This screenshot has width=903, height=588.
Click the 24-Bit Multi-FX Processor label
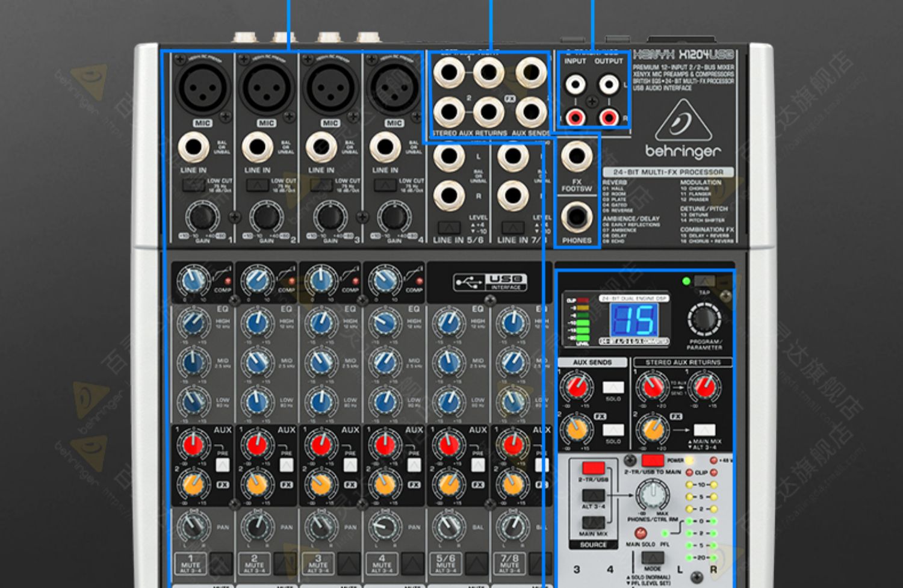tap(668, 172)
